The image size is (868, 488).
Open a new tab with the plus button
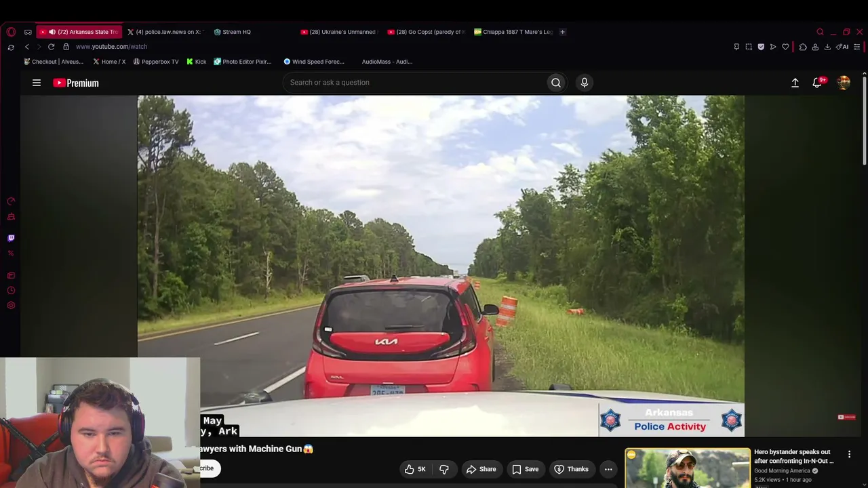click(x=562, y=32)
